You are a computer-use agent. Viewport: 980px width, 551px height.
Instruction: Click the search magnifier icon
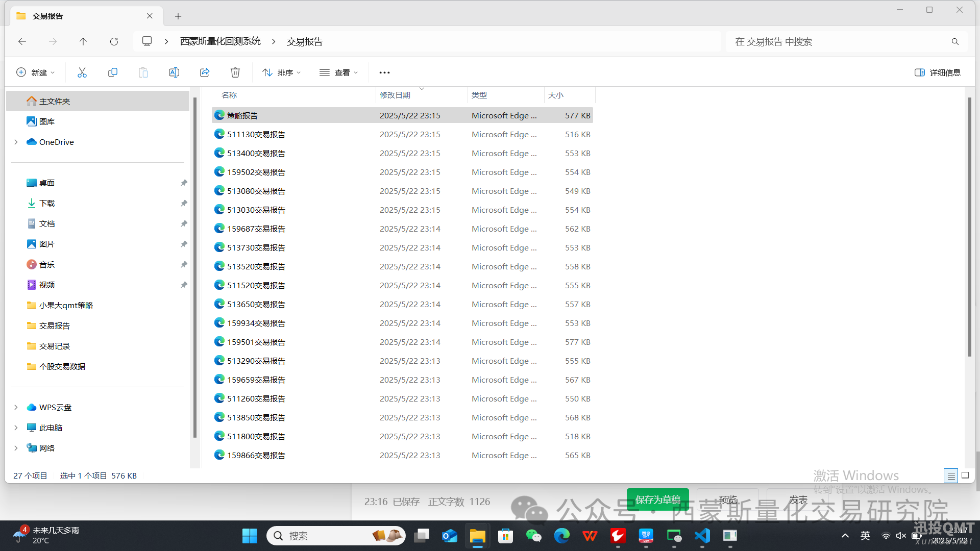point(955,41)
